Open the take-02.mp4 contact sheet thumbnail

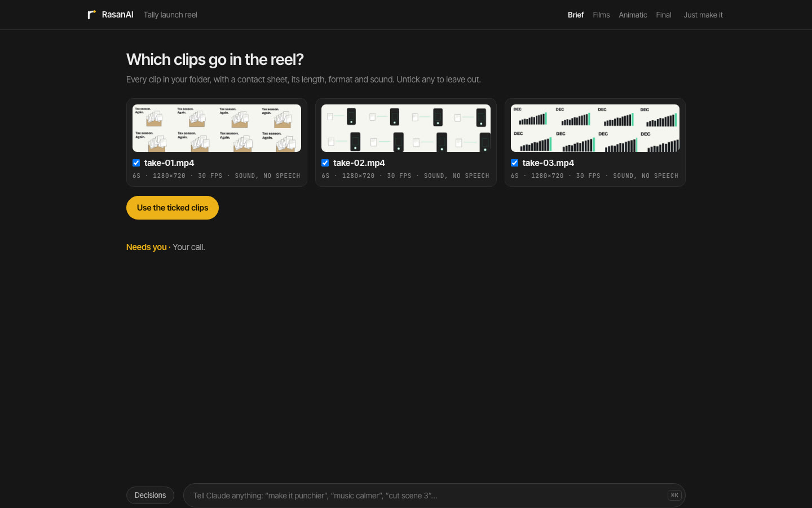tap(406, 128)
